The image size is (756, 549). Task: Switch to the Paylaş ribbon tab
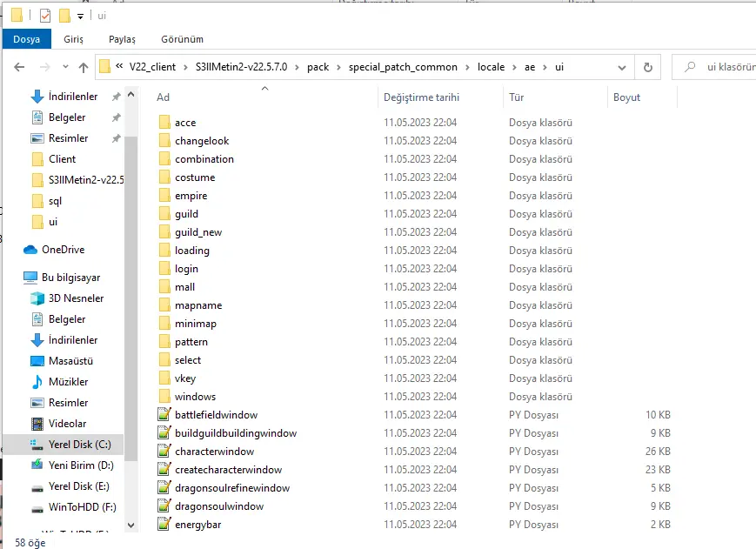[122, 39]
